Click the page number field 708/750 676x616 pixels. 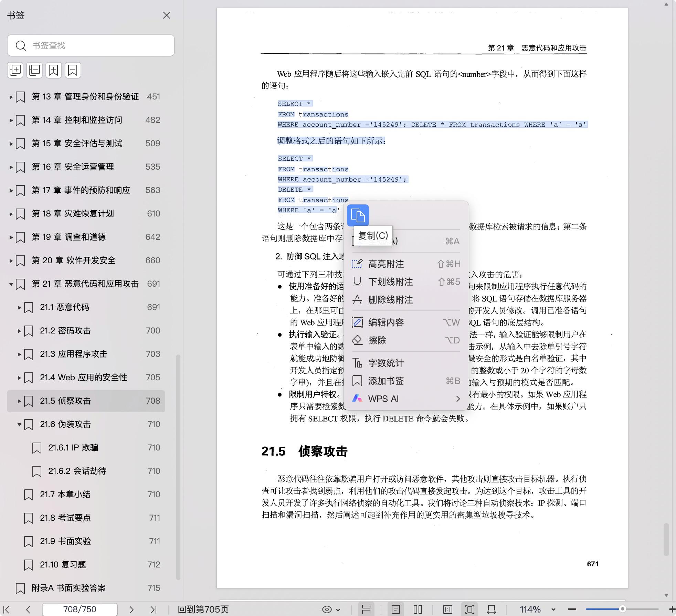(80, 609)
